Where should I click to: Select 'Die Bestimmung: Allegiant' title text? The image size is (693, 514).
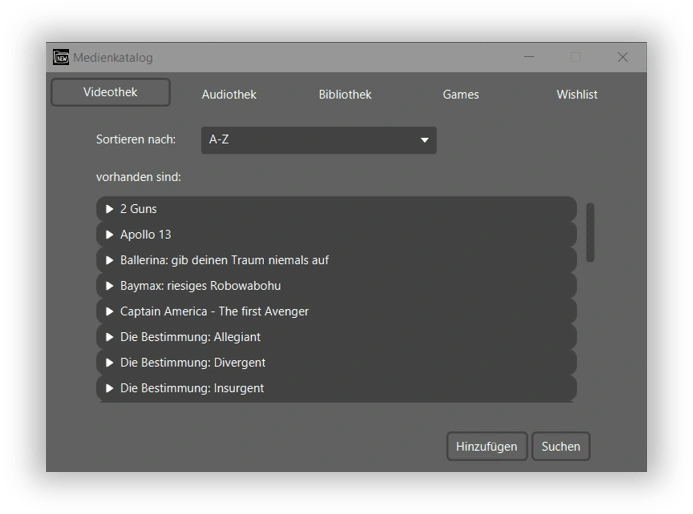click(x=190, y=337)
